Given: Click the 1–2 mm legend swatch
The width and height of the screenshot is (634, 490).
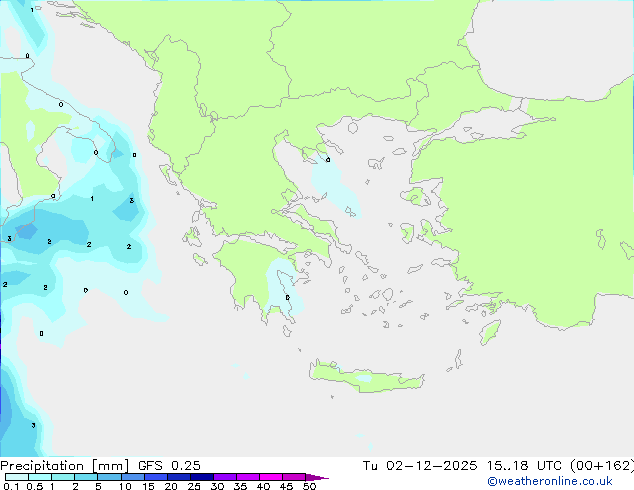Looking at the screenshot, I should tap(63, 477).
